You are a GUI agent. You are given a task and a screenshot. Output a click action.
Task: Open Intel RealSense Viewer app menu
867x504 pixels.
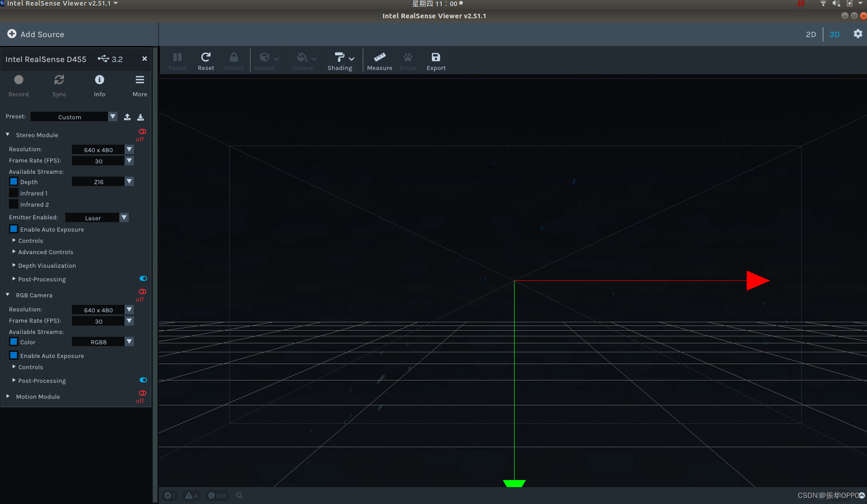click(62, 3)
